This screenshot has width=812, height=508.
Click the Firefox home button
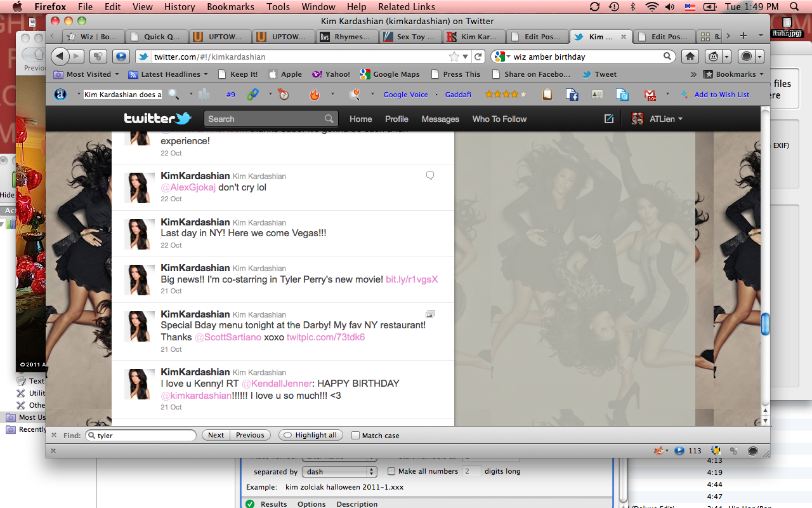pos(690,57)
